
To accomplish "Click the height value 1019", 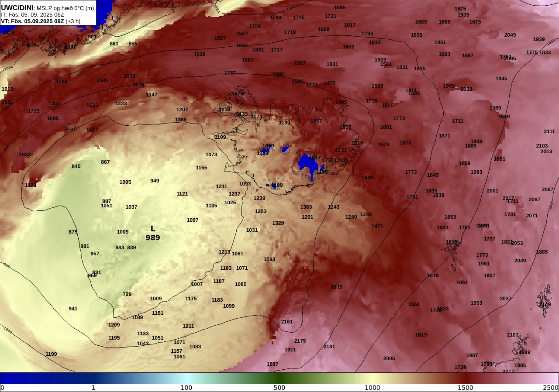I will coord(7,89).
